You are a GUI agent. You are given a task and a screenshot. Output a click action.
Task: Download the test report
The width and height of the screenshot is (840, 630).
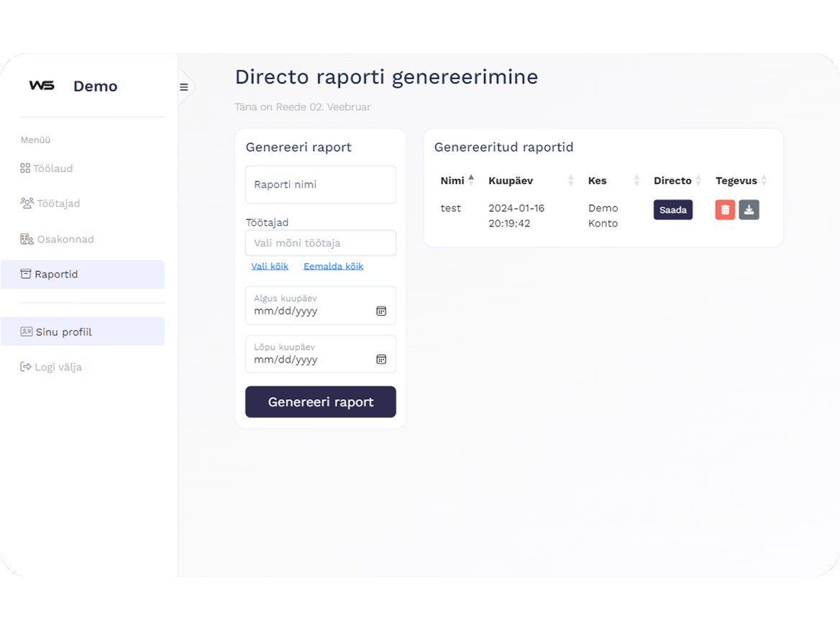tap(749, 210)
